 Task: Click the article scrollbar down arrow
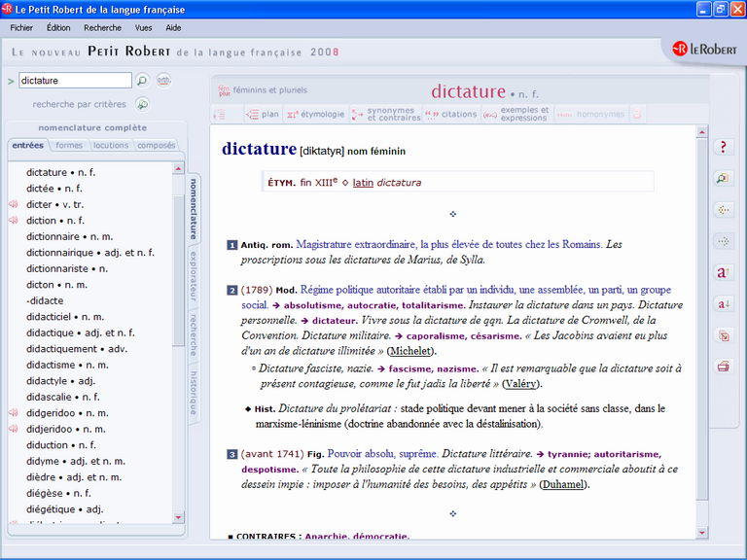click(701, 533)
